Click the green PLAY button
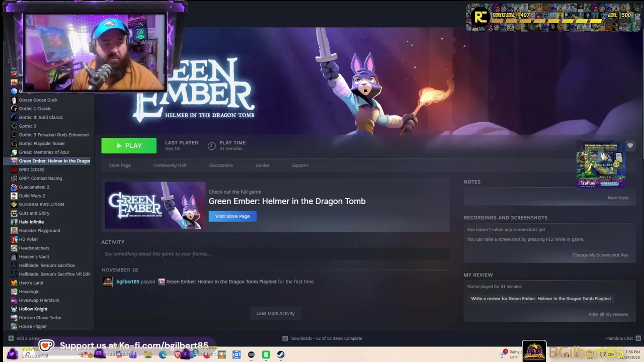644x362 pixels. (129, 146)
